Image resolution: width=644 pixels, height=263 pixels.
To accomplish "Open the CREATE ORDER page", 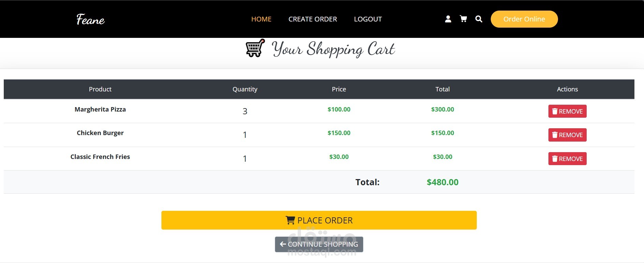I will pos(313,19).
